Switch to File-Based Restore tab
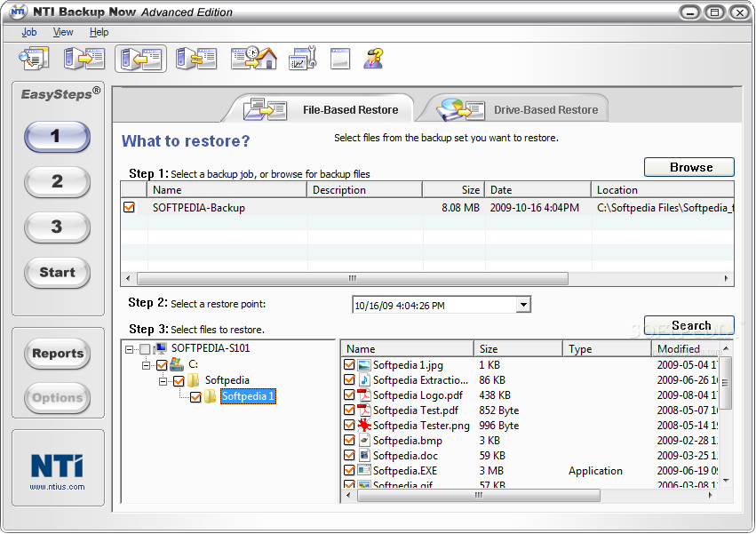This screenshot has height=534, width=756. pyautogui.click(x=320, y=109)
